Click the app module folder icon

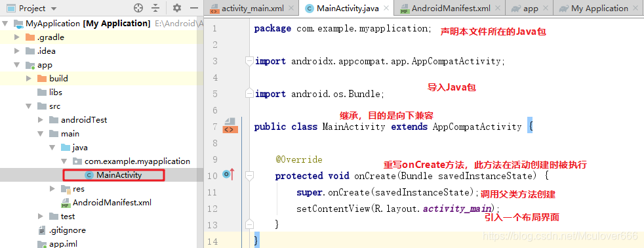click(30, 65)
